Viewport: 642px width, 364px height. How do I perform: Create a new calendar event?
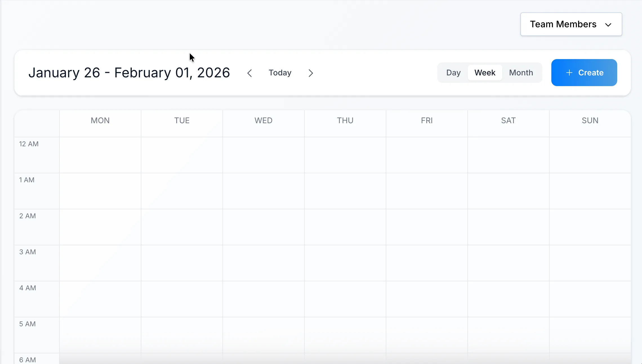[584, 73]
